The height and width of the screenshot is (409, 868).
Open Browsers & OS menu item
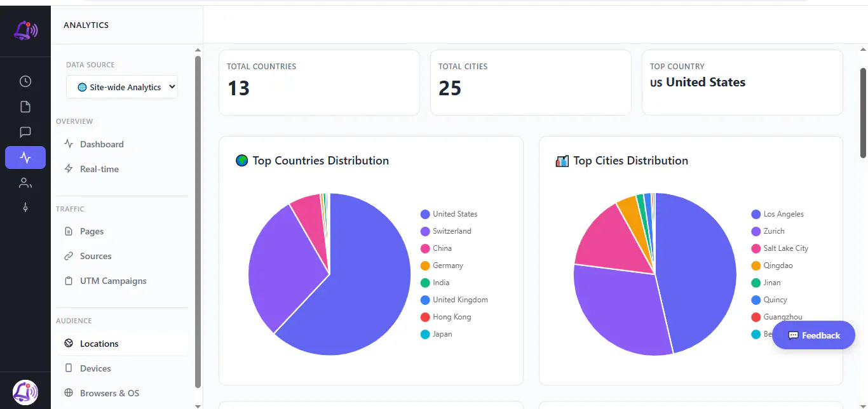click(122, 393)
